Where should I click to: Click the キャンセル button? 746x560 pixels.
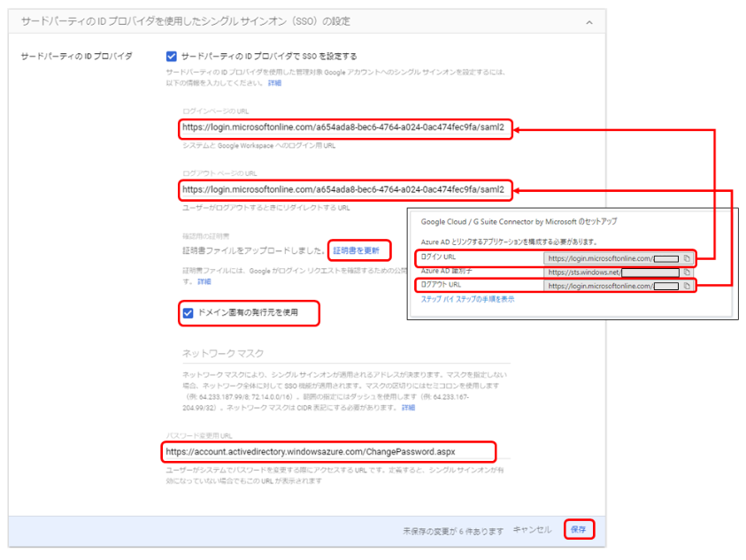click(532, 530)
